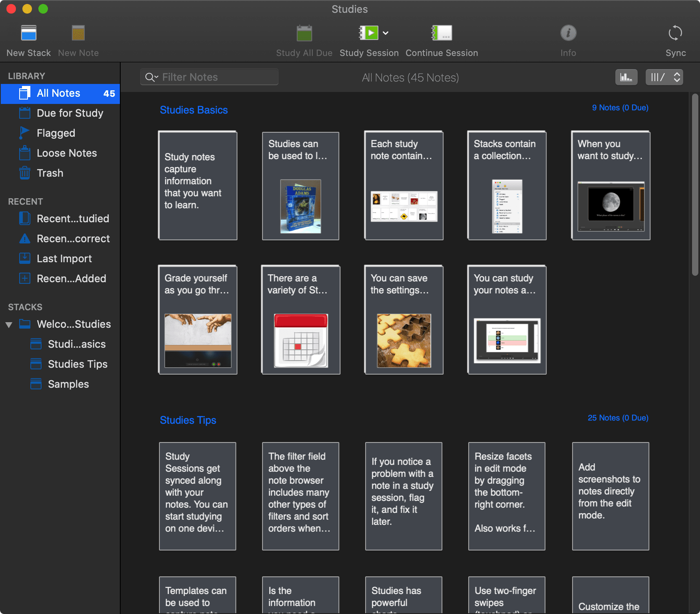Click the Loose Notes clipboard icon
Image resolution: width=700 pixels, height=614 pixels.
25,153
